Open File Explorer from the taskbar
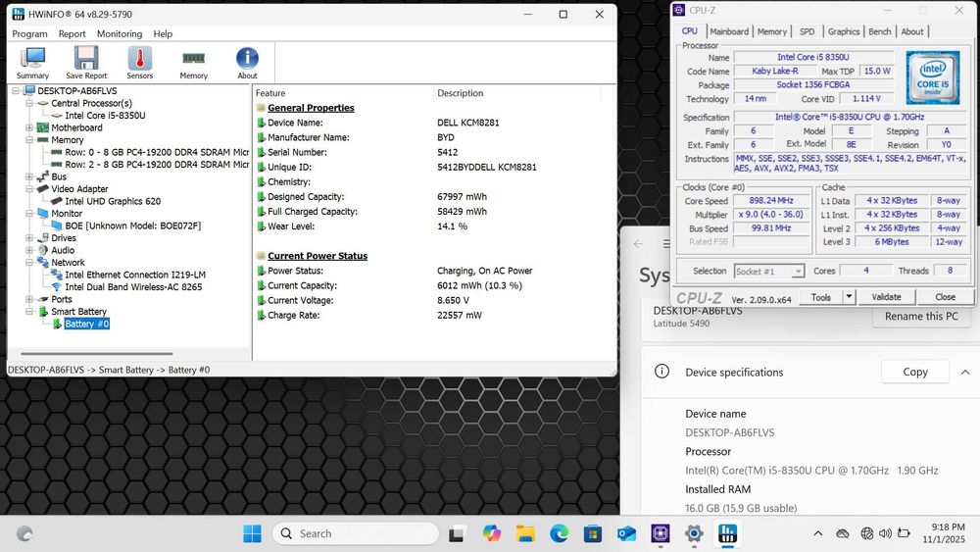This screenshot has height=552, width=980. click(x=525, y=534)
